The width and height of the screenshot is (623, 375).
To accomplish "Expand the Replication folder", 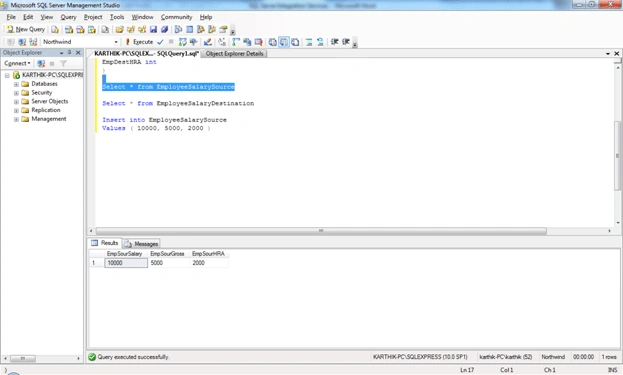I will (16, 110).
